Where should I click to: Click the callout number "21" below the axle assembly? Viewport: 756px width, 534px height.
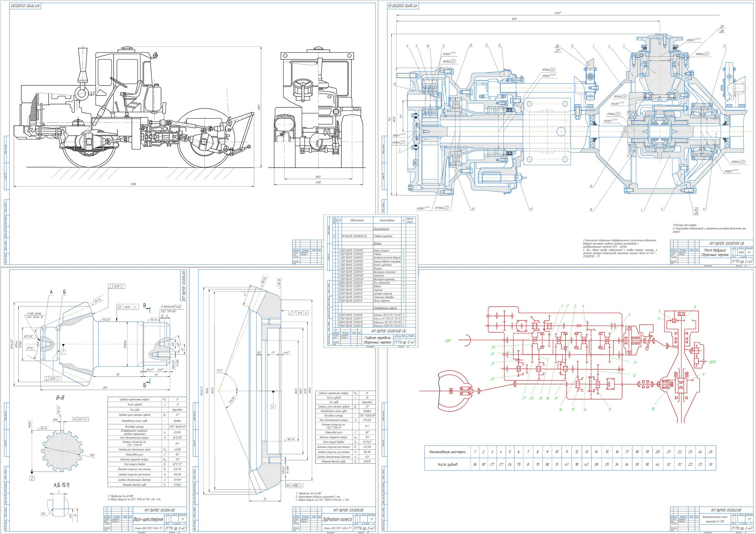coord(531,208)
